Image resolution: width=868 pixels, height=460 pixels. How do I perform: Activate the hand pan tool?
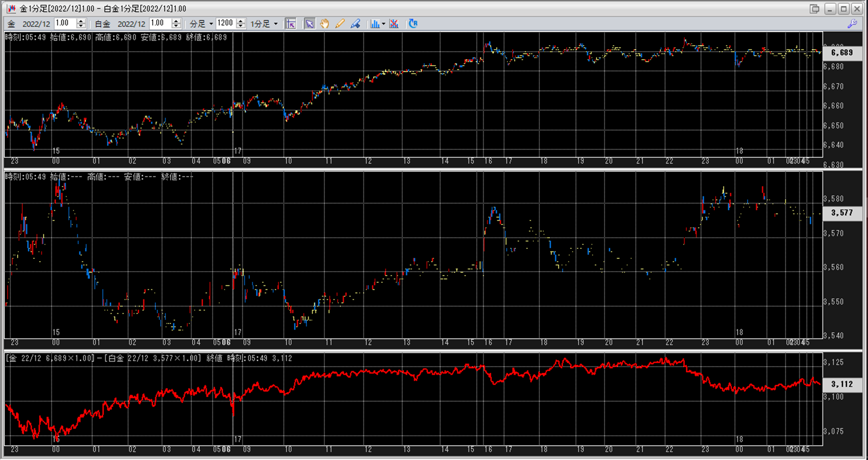click(x=325, y=24)
